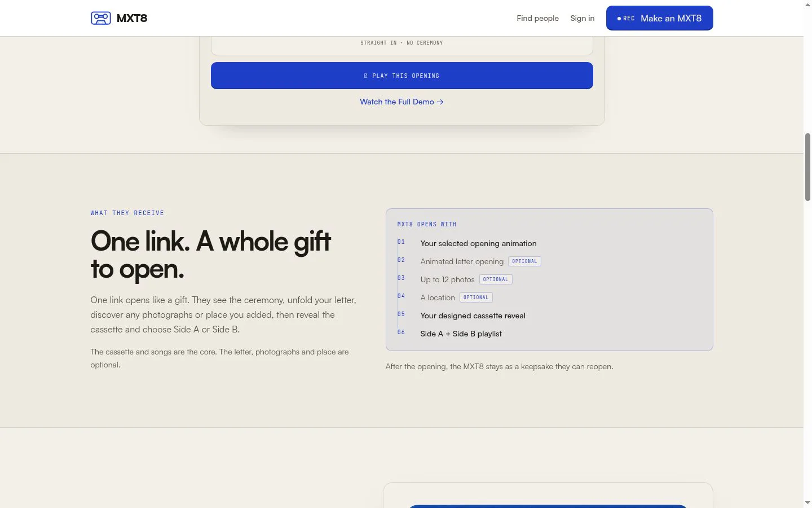The width and height of the screenshot is (812, 508).
Task: Go to Sign in
Action: 582,18
